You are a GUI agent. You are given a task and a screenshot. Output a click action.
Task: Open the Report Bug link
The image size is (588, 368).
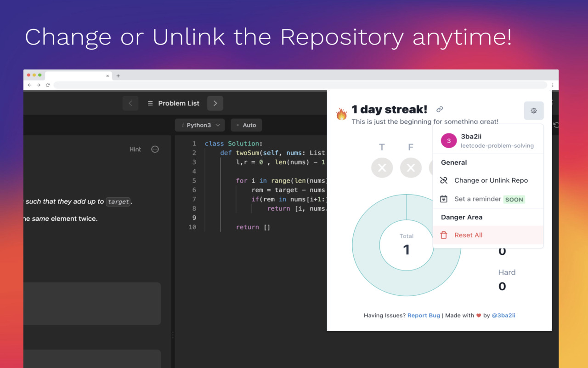click(x=424, y=315)
